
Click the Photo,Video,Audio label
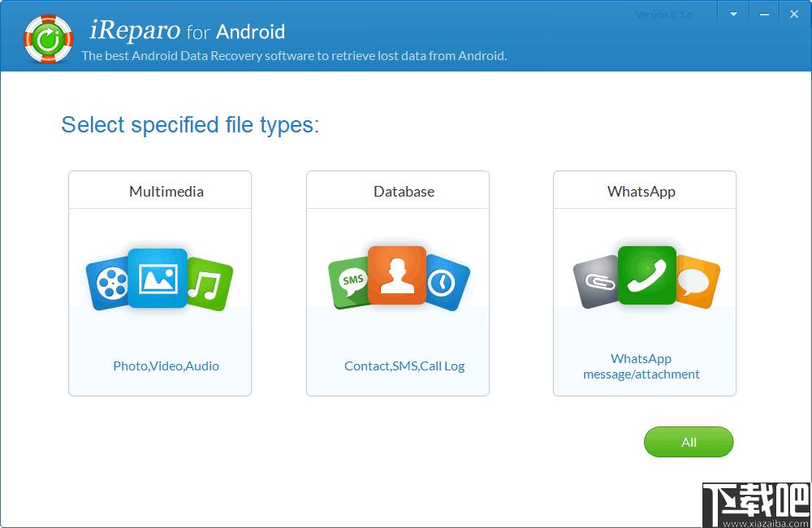tap(166, 366)
